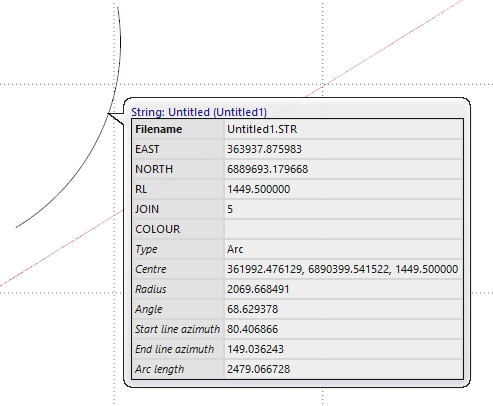This screenshot has width=493, height=406.
Task: Click the Arc length label cell
Action: [x=178, y=369]
